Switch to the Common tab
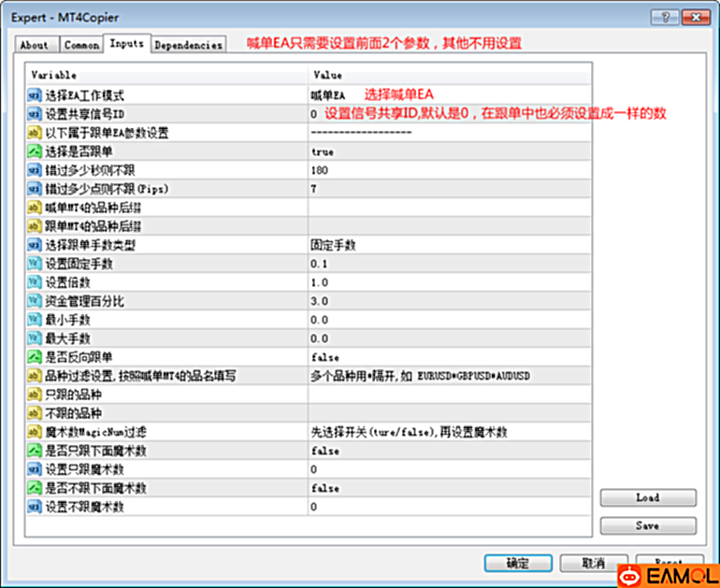 point(81,45)
